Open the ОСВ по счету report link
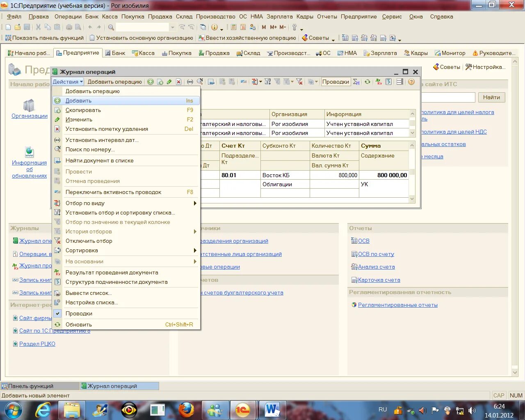 click(x=376, y=254)
